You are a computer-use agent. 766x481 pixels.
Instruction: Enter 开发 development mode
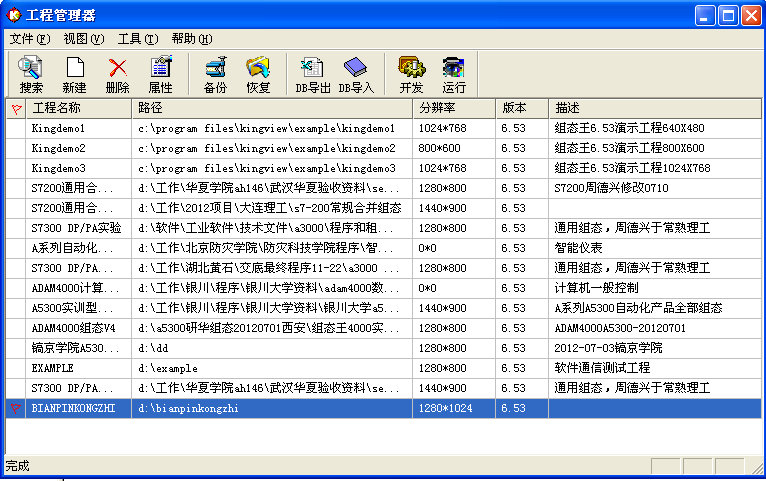(x=411, y=74)
